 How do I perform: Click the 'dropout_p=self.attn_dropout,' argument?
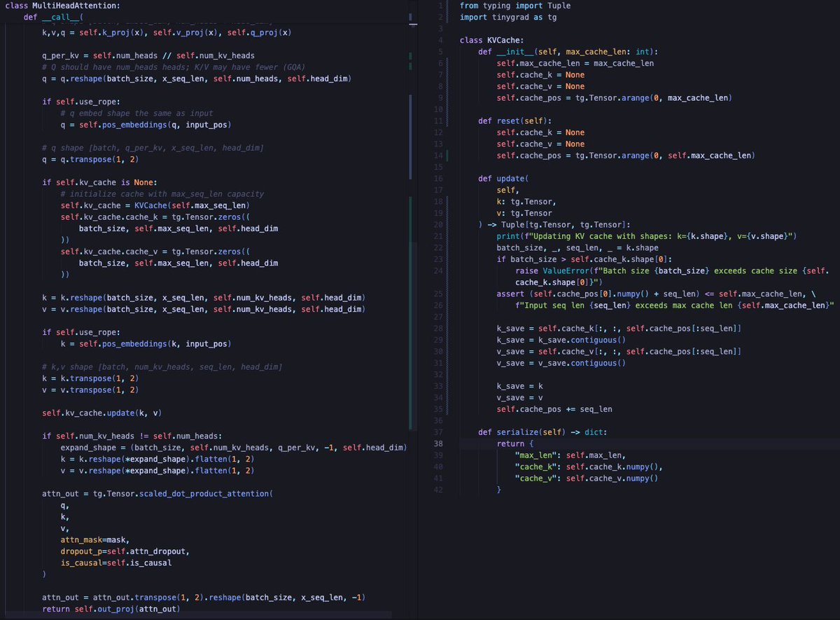(125, 551)
